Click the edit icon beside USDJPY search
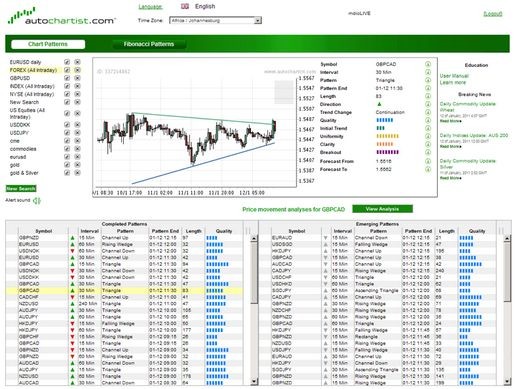516x389 pixels. pyautogui.click(x=67, y=133)
